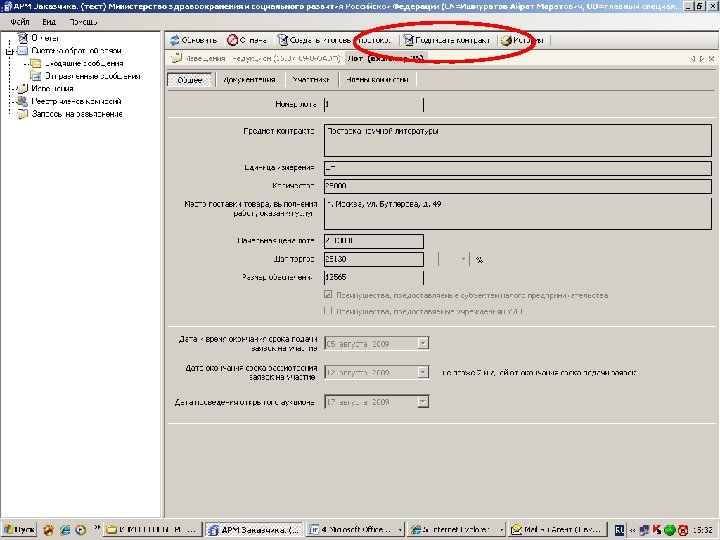Click the red round tray icon
The image size is (720, 540).
coord(683,530)
